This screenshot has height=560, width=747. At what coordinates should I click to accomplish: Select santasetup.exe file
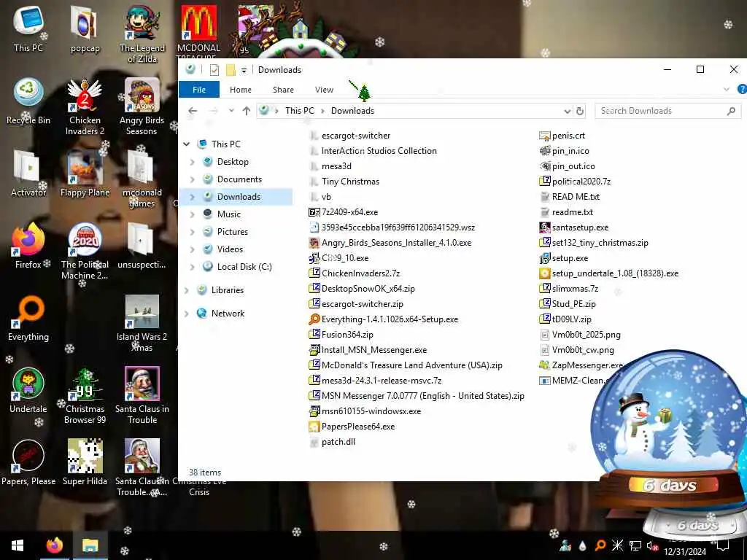(574, 227)
